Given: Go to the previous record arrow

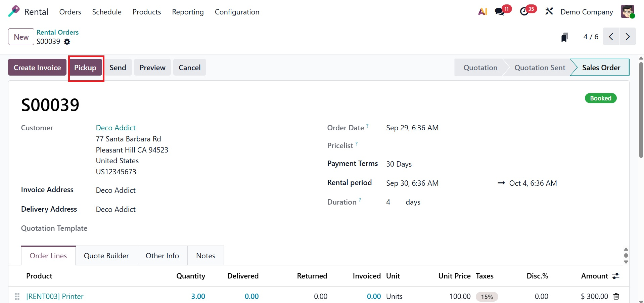Looking at the screenshot, I should 611,37.
